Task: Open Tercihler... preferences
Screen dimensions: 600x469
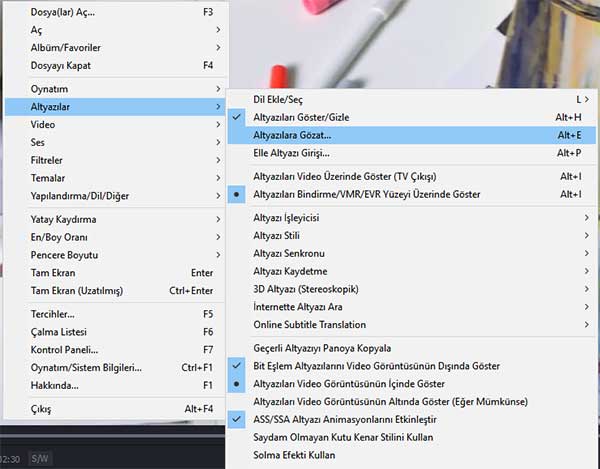Action: click(115, 314)
